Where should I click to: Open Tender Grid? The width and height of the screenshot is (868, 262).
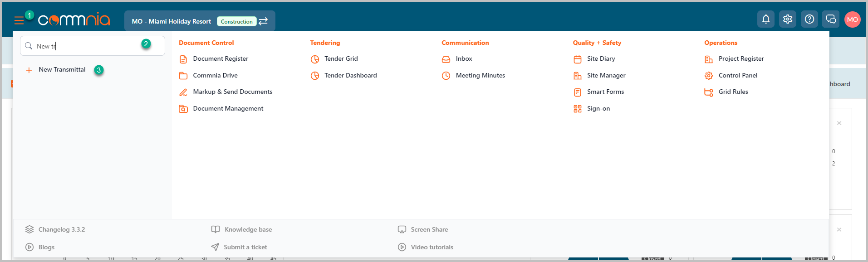(x=341, y=59)
